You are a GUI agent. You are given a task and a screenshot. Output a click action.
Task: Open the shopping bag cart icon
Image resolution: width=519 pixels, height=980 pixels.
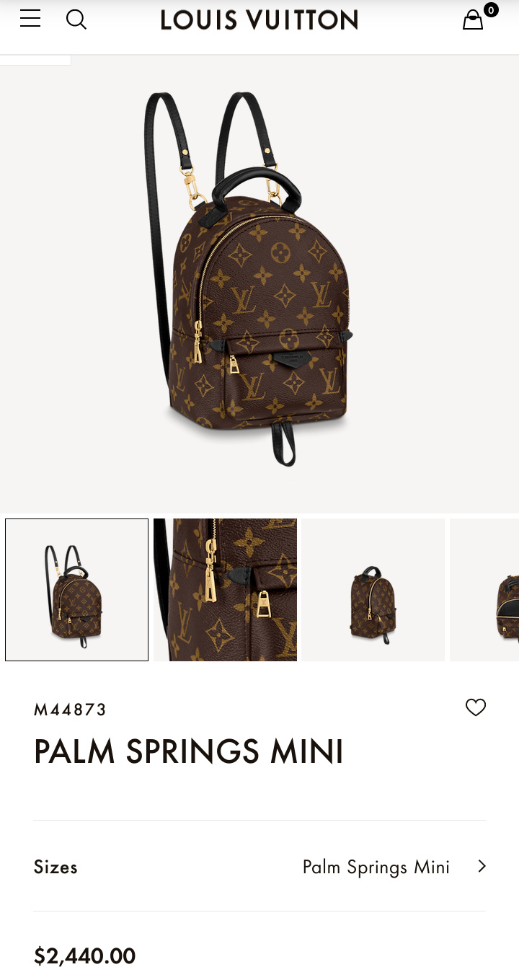(x=473, y=20)
